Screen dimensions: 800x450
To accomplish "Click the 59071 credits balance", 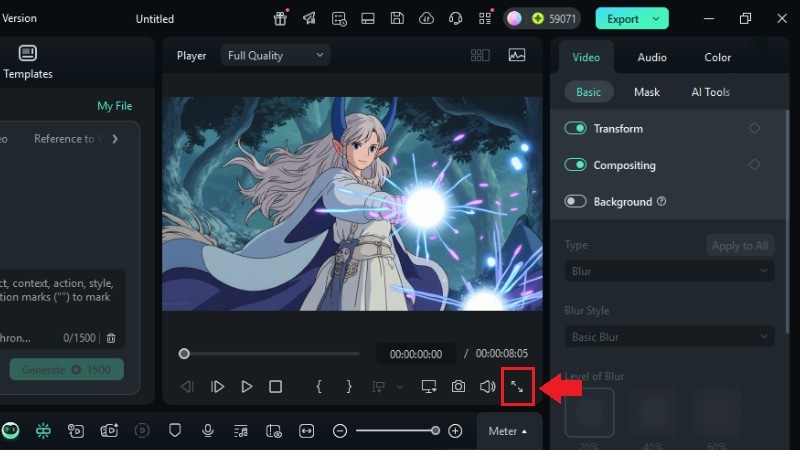I will tap(554, 19).
